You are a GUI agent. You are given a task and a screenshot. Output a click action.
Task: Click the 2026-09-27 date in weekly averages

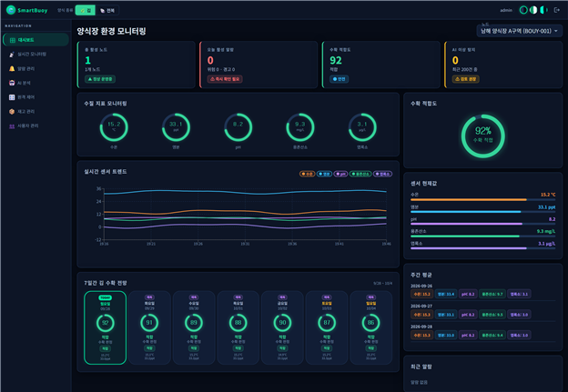(x=421, y=307)
